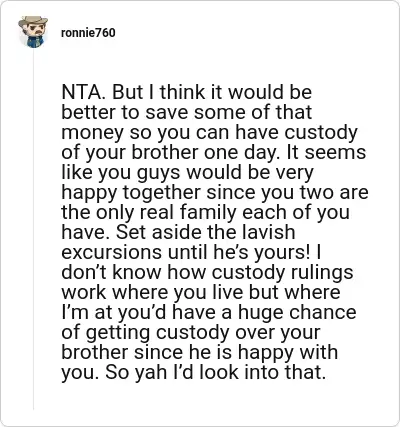Click the line "brother since he is happy with"
Viewport: 400px width, 427px height.
200,352
